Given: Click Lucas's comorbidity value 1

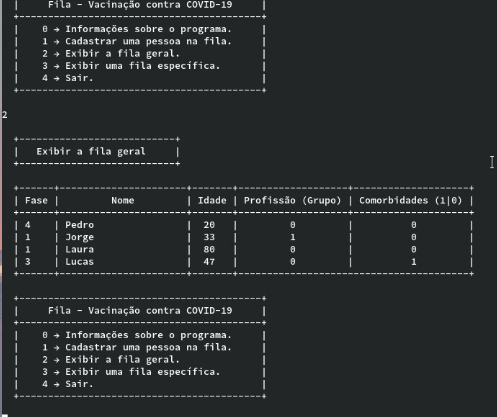Looking at the screenshot, I should (x=413, y=262).
